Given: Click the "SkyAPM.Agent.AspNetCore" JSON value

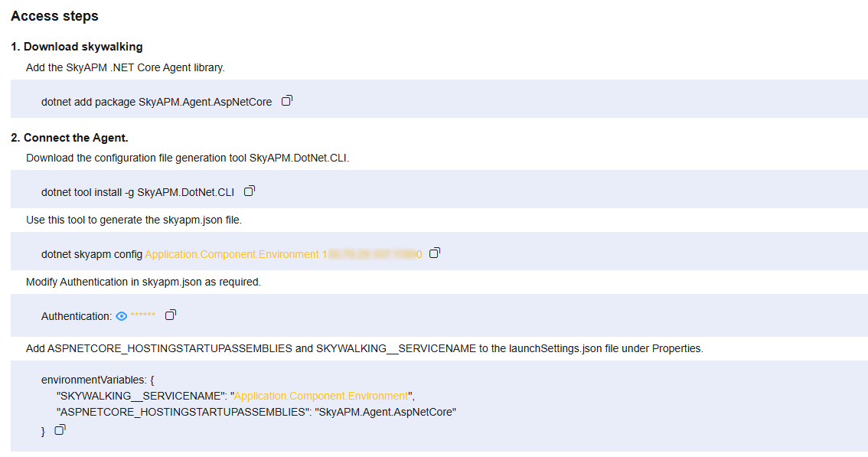Looking at the screenshot, I should coord(386,412).
